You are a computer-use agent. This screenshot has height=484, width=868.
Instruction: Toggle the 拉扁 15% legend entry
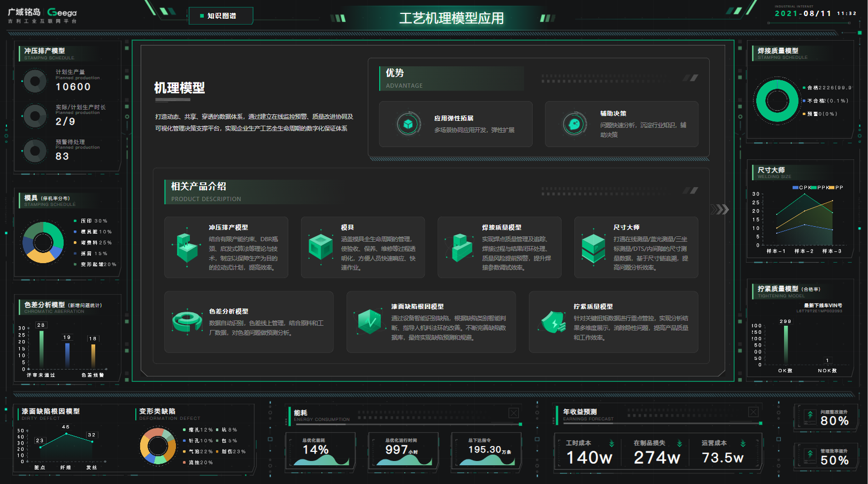point(90,253)
